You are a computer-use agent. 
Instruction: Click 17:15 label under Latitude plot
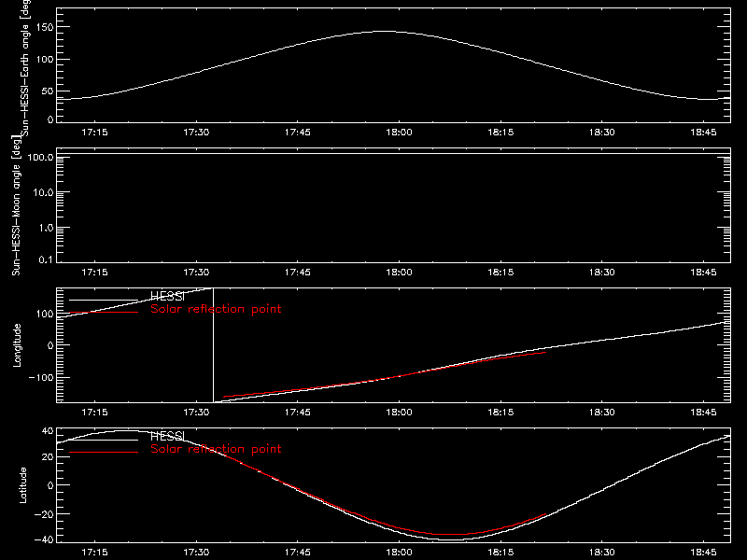[95, 553]
